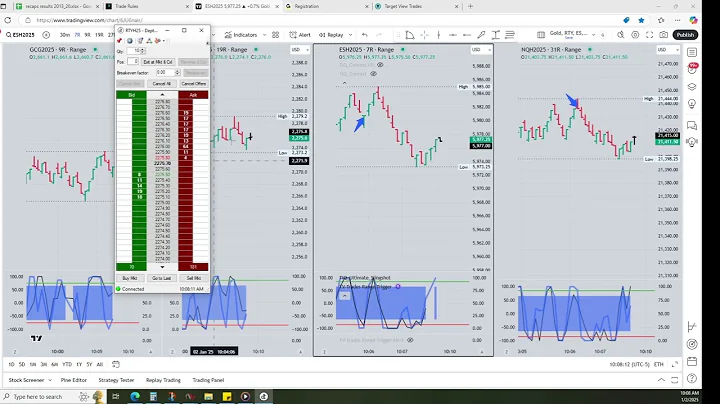This screenshot has height=404, width=720.
Task: Open the Replay Trading tab
Action: click(x=163, y=380)
